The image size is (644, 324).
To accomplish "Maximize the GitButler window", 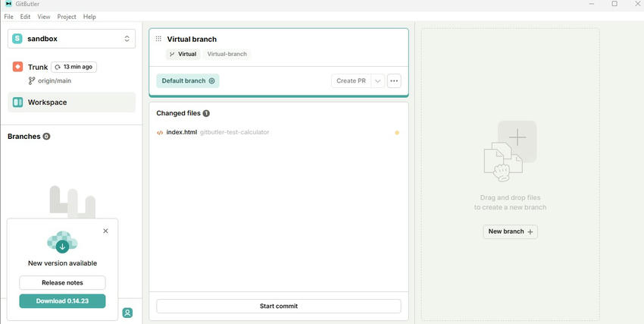I will (614, 4).
